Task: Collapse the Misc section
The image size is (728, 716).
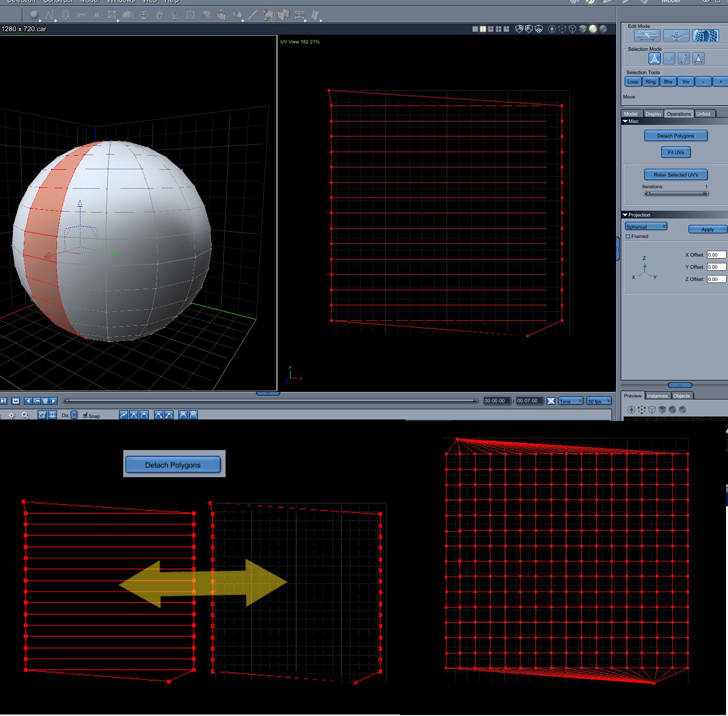Action: click(x=625, y=121)
